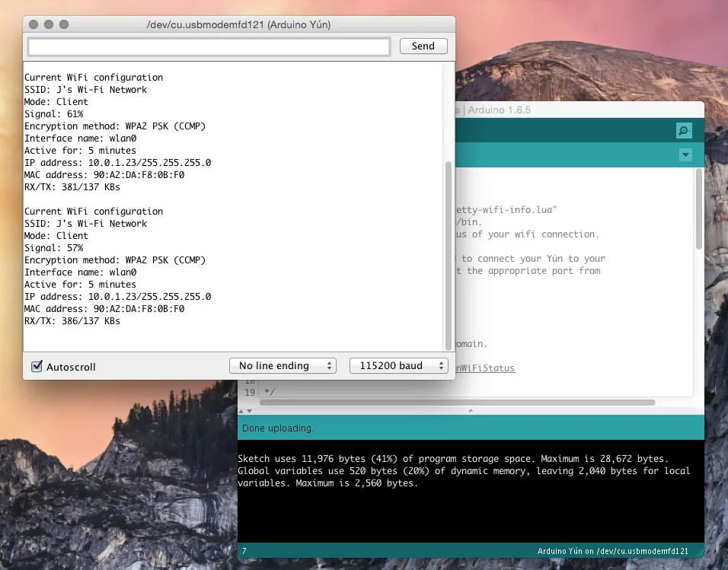Disable the Autoscroll checkbox
This screenshot has width=728, height=570.
pyautogui.click(x=36, y=365)
